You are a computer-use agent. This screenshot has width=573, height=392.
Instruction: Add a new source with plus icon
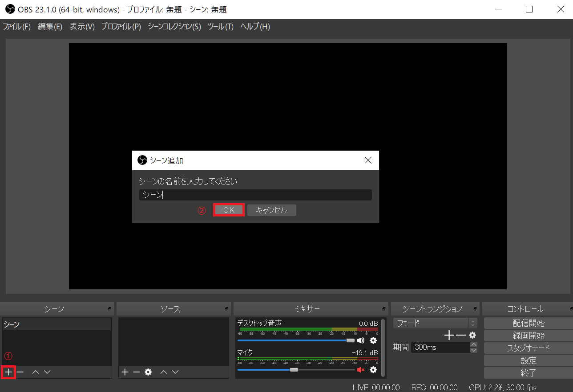[125, 372]
